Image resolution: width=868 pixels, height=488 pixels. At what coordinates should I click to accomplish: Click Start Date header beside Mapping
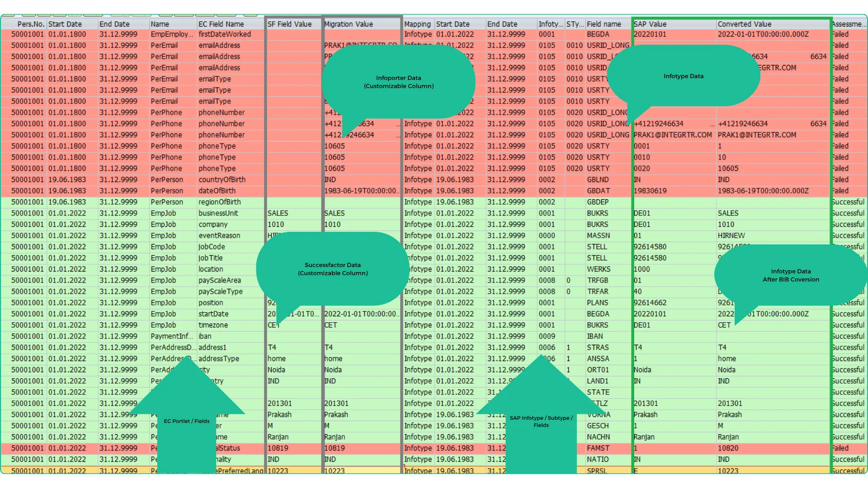(460, 24)
